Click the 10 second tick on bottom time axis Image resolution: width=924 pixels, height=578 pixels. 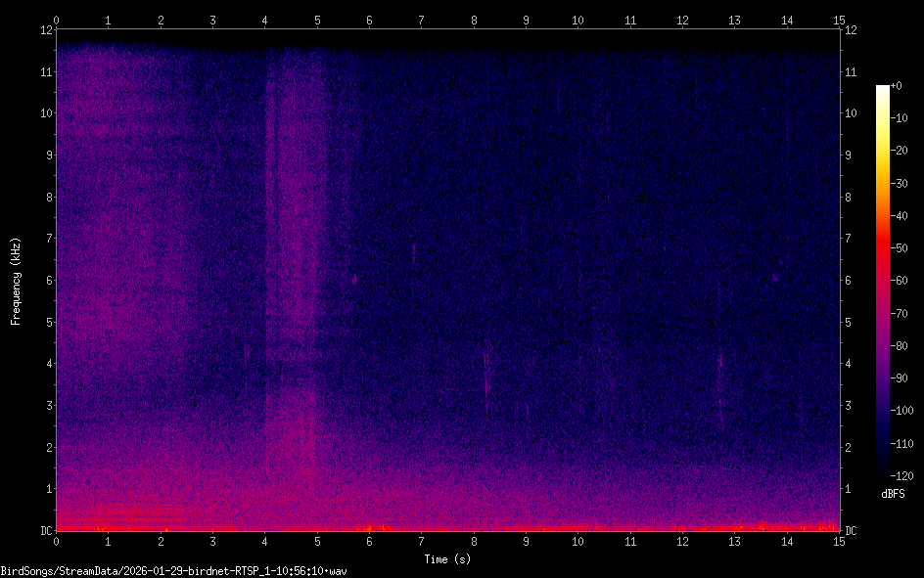[x=577, y=541]
